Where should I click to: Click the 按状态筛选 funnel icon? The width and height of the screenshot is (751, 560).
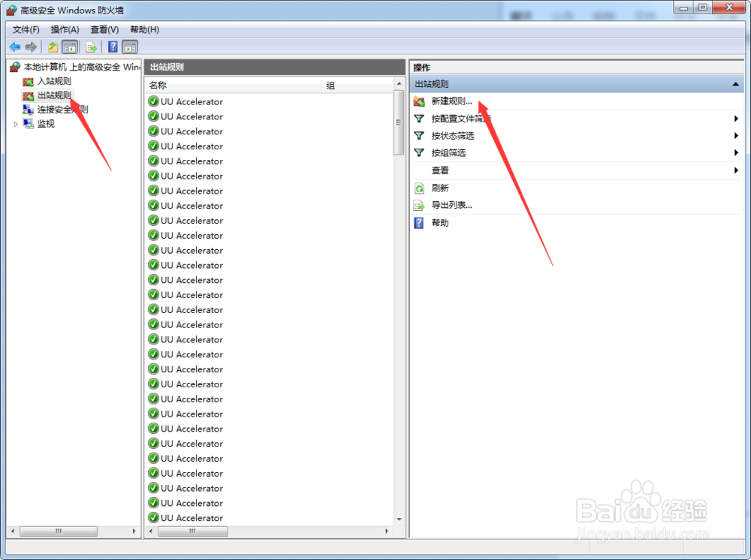(419, 135)
